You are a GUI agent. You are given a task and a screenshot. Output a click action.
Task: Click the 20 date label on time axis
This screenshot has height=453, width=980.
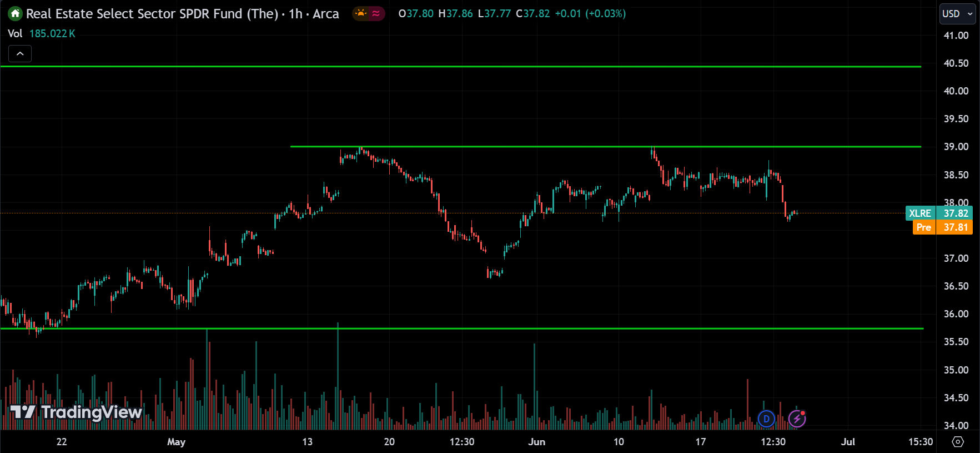coord(389,442)
